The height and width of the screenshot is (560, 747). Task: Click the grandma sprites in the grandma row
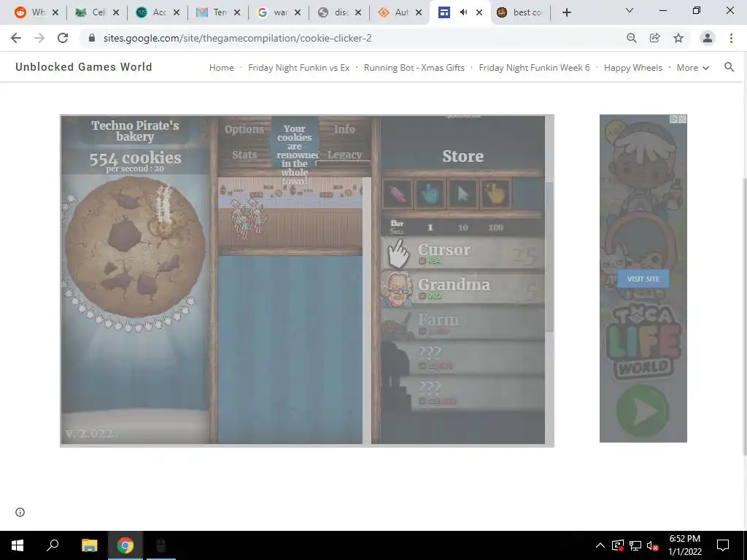click(x=248, y=217)
